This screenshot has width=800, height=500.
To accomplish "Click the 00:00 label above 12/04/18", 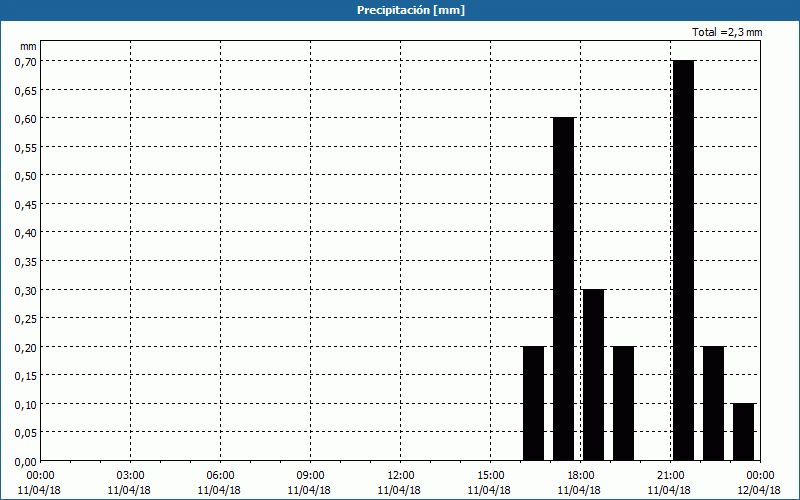I will click(760, 476).
